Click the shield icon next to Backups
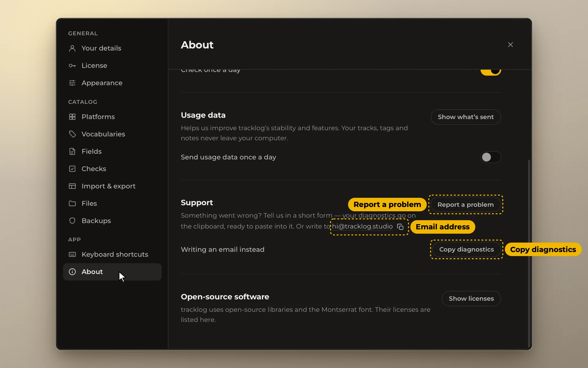The height and width of the screenshot is (368, 588). [72, 221]
